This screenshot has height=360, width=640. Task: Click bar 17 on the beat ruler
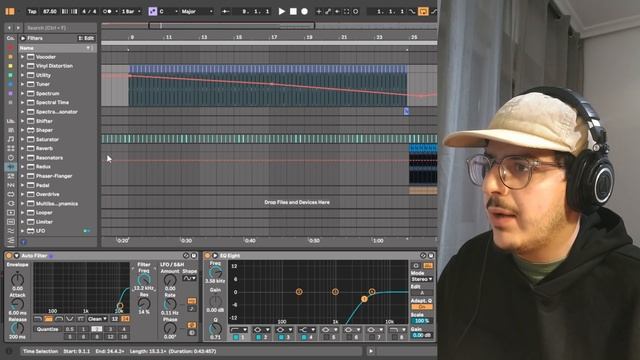point(273,37)
